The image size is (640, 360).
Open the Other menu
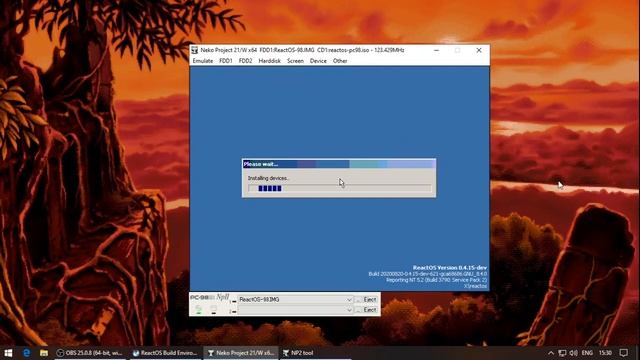[340, 61]
